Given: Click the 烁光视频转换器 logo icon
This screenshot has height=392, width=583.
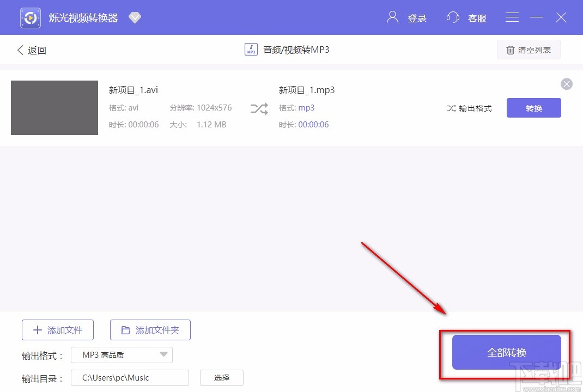Looking at the screenshot, I should 30,17.
